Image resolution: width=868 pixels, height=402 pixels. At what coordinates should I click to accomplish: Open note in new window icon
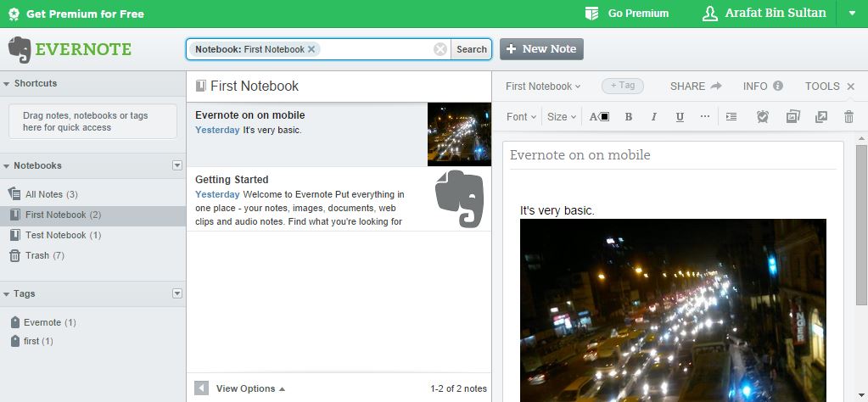tap(821, 117)
